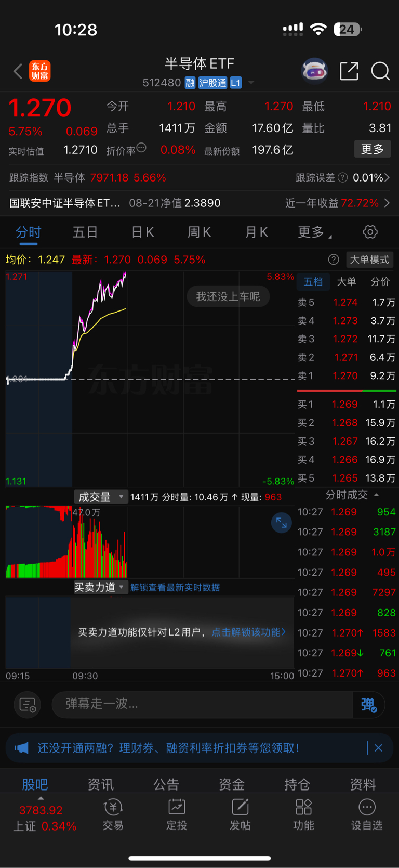Tap the share export icon
Image resolution: width=399 pixels, height=868 pixels.
click(349, 71)
